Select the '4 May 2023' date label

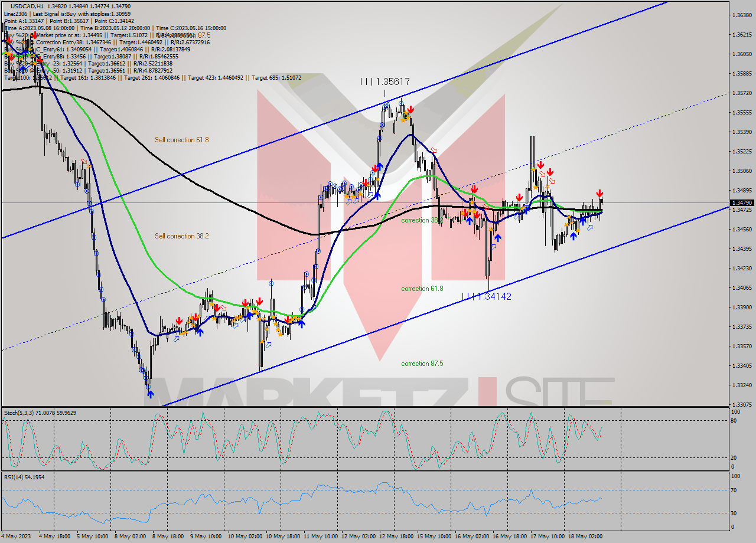coord(16,536)
